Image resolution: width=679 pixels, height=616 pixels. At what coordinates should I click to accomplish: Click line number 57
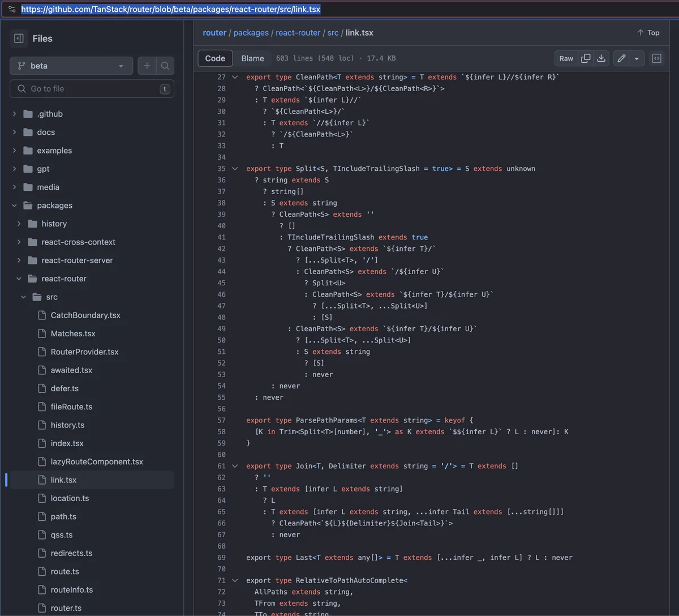click(221, 420)
